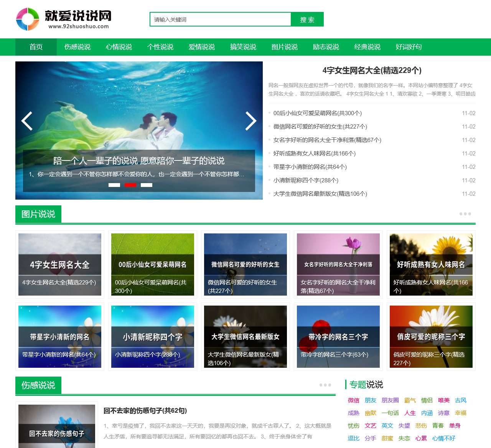Open the 励志说说 navigation menu item
This screenshot has width=491, height=448.
point(326,47)
